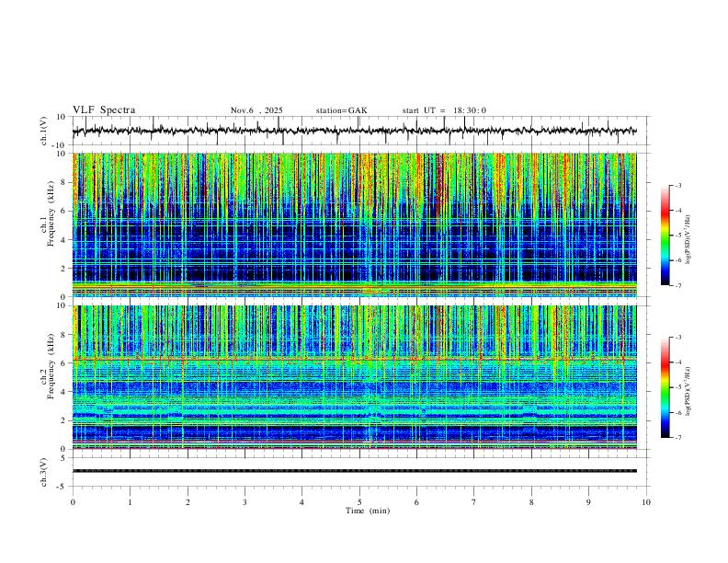Click the time axis tick label '1'
The image size is (728, 563).
[130, 502]
